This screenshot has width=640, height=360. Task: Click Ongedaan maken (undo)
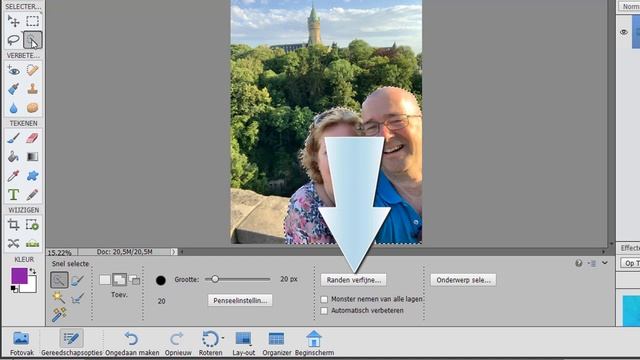pyautogui.click(x=132, y=343)
